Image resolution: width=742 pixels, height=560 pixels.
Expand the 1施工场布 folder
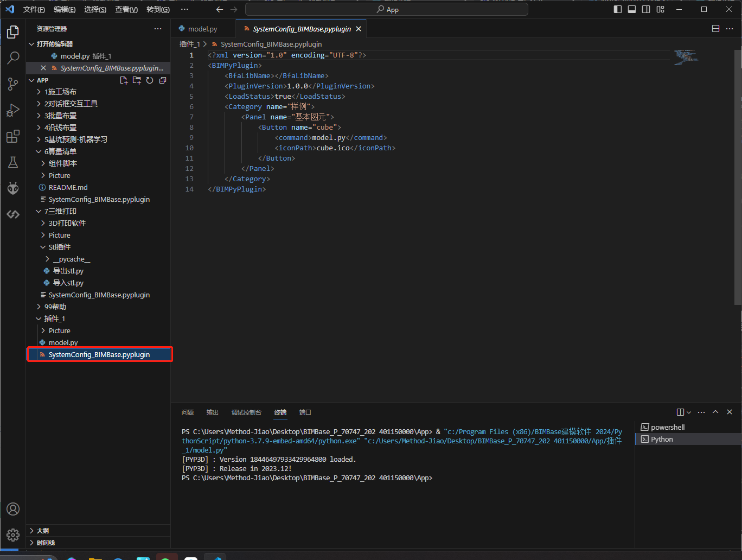(x=60, y=92)
